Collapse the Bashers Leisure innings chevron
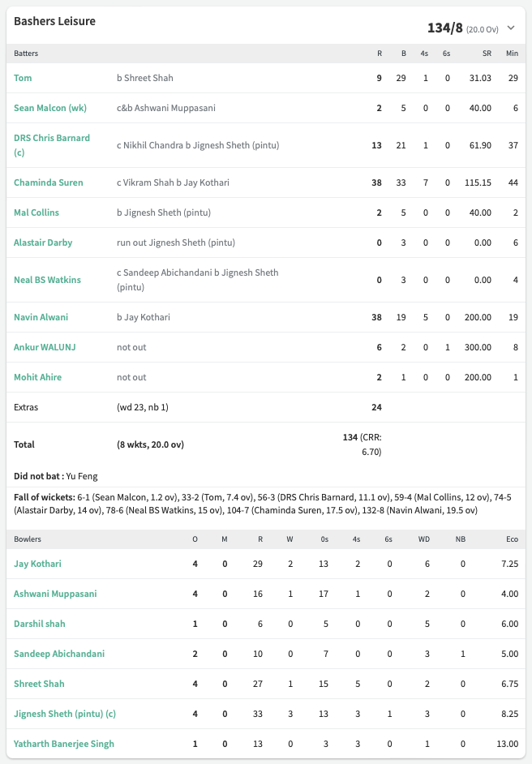 [511, 28]
